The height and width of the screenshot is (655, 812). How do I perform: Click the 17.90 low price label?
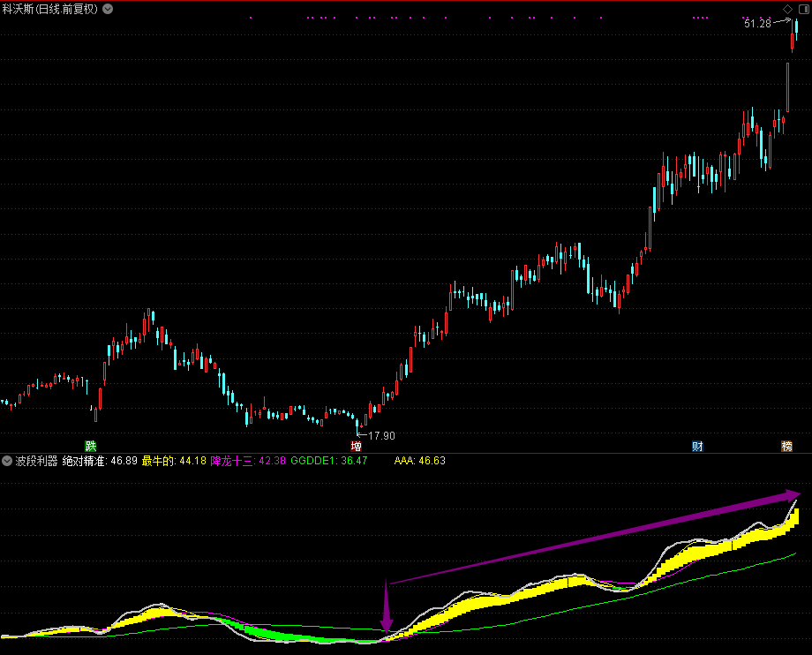381,436
